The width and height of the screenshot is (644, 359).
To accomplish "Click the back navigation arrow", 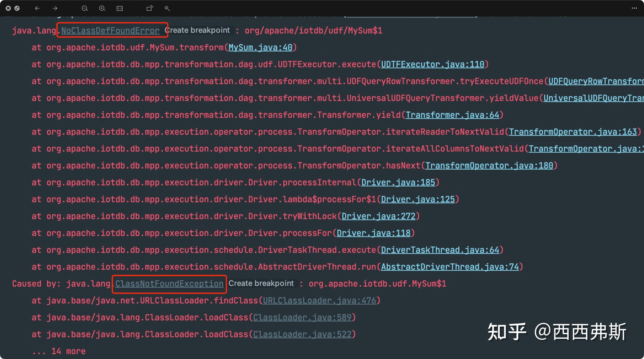I will [x=37, y=8].
